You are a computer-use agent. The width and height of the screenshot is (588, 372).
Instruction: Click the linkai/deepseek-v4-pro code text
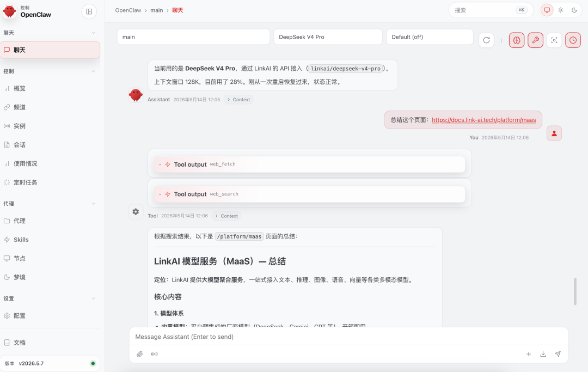point(345,69)
